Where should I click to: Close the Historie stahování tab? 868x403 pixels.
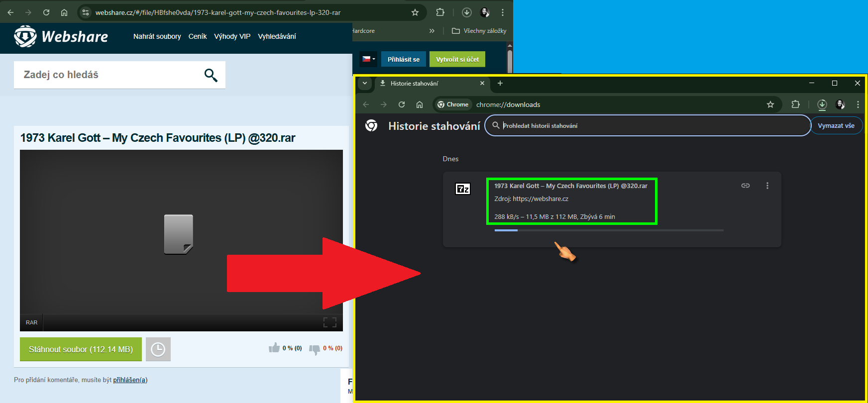[482, 83]
